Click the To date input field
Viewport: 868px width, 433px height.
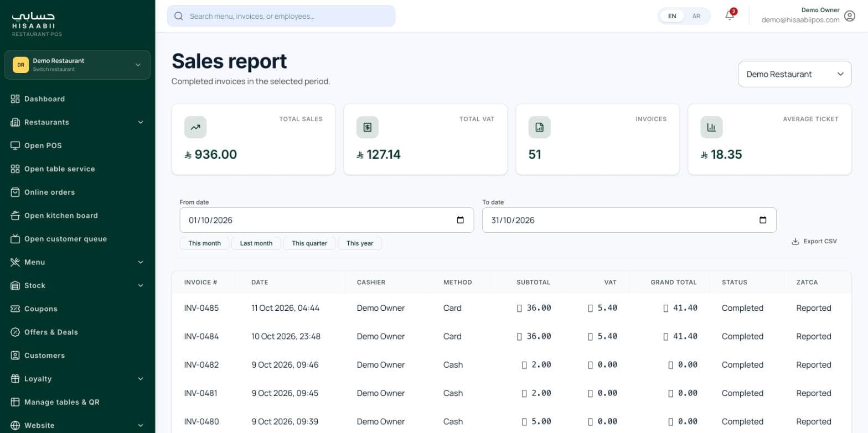coord(629,220)
